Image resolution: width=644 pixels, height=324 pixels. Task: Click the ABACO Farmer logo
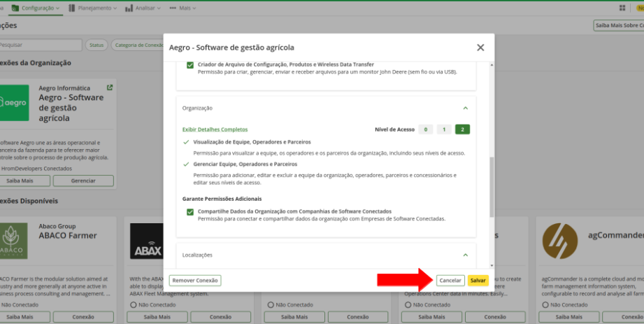tap(14, 241)
